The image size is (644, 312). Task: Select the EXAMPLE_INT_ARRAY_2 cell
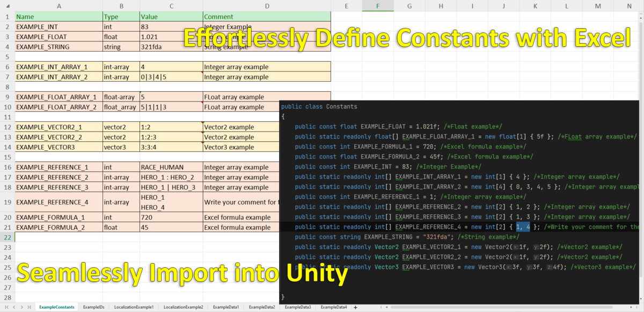tap(58, 77)
